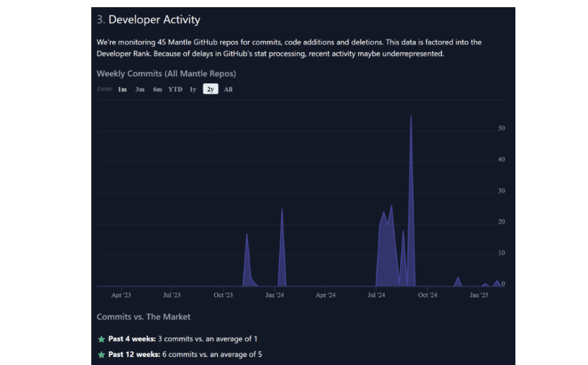Click the '40' y-axis value

pyautogui.click(x=501, y=160)
